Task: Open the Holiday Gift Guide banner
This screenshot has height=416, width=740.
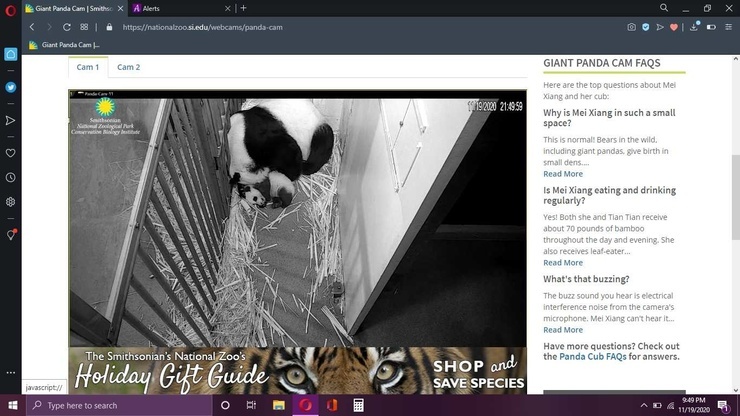Action: point(297,371)
